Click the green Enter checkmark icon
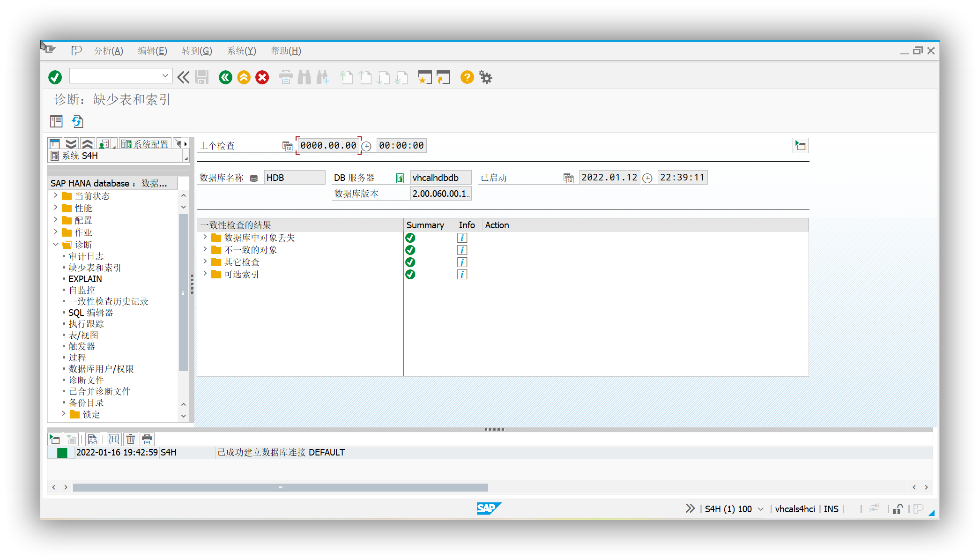The image size is (980, 560). pyautogui.click(x=55, y=77)
